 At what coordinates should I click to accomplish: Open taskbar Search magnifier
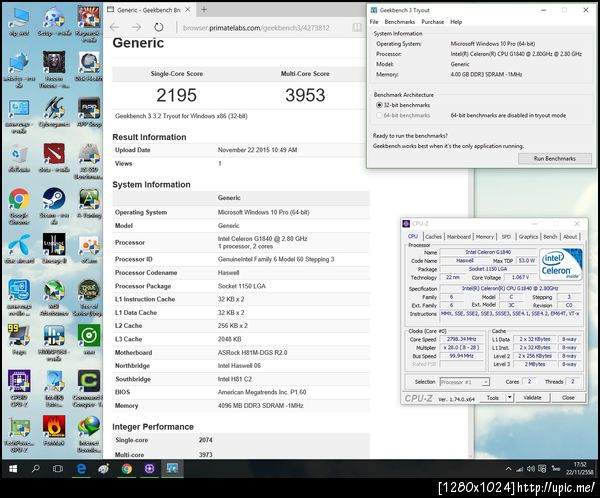(36, 469)
